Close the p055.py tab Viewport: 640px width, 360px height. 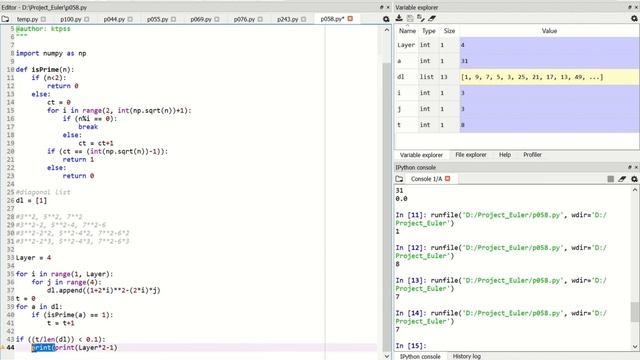[x=173, y=19]
